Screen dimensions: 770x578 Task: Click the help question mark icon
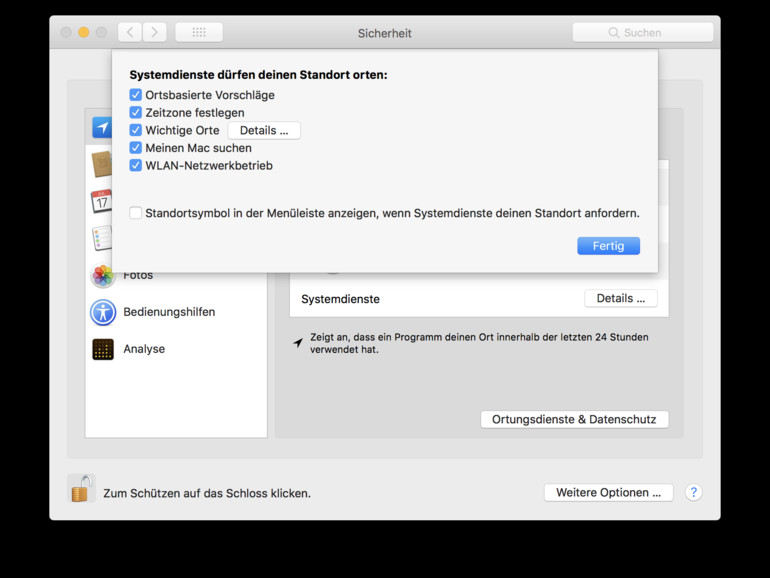click(x=693, y=492)
